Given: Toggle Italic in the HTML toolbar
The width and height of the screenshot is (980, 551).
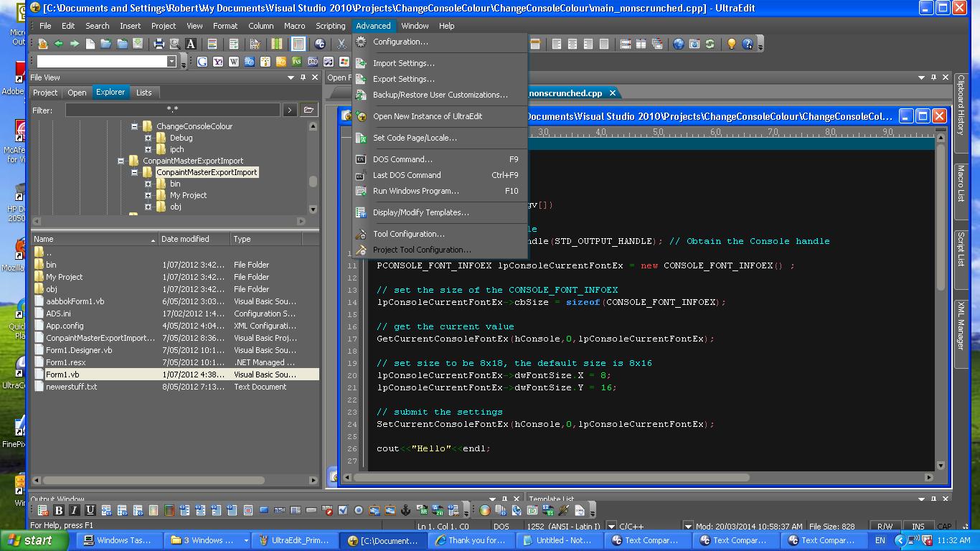Looking at the screenshot, I should coord(75,511).
